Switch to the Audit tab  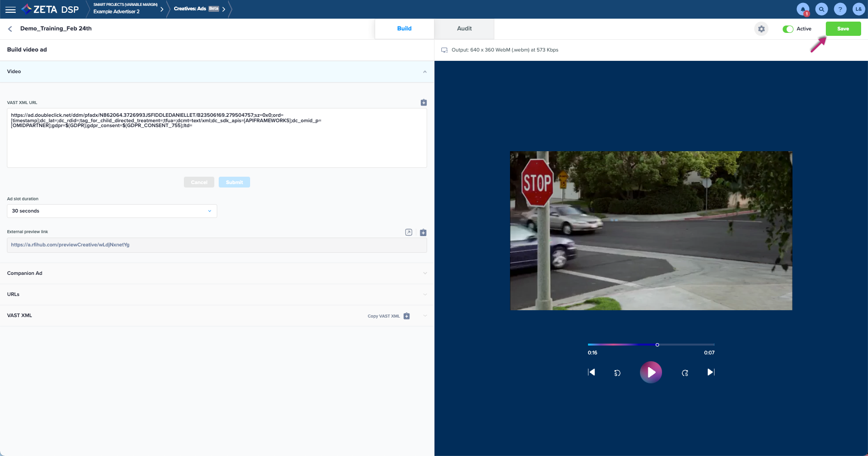(x=464, y=28)
